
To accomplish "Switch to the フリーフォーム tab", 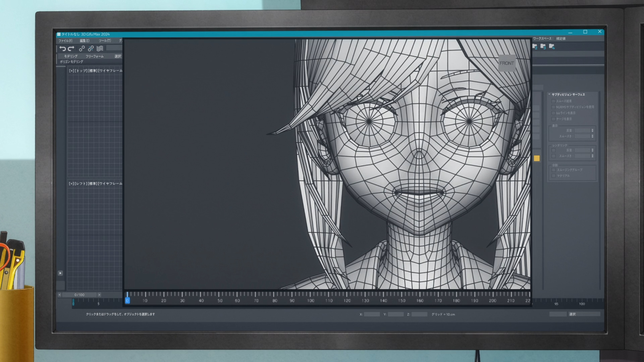I will coord(95,56).
